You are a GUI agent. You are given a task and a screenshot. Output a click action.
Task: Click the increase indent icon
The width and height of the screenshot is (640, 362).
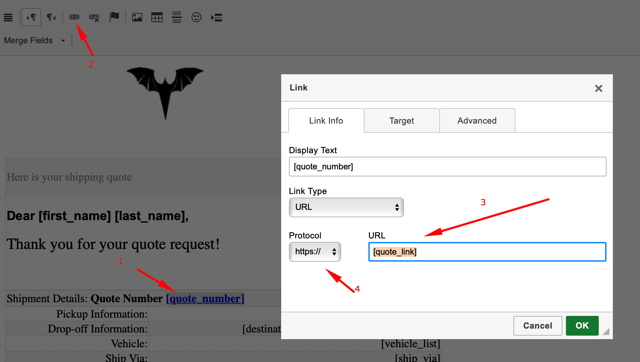pos(216,18)
